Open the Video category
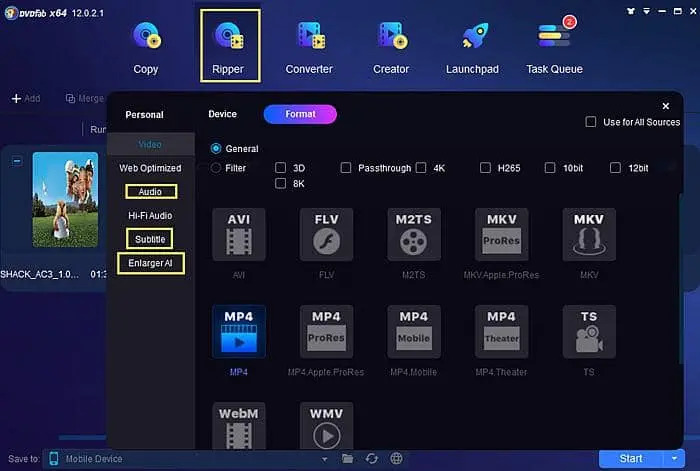The height and width of the screenshot is (471, 700). [150, 144]
